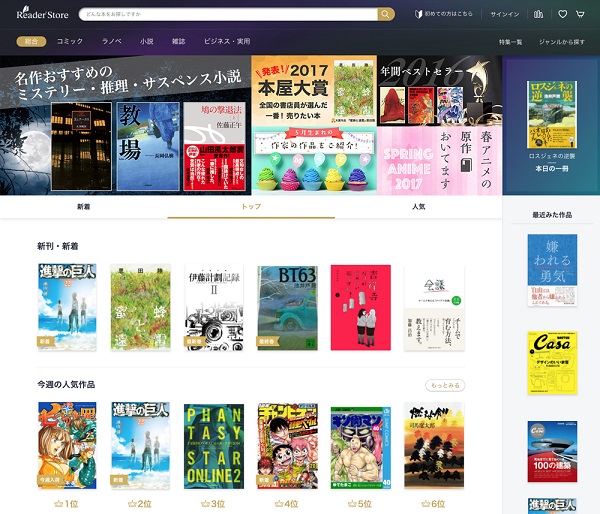Viewport: 600px width, 514px height.
Task: Open the コミック category
Action: (70, 41)
